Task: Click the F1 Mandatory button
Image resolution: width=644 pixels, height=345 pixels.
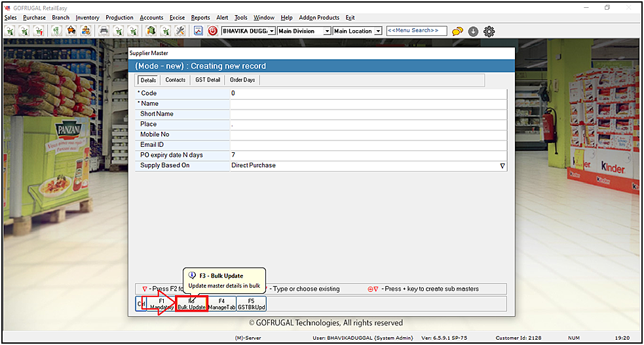Action: pyautogui.click(x=161, y=304)
